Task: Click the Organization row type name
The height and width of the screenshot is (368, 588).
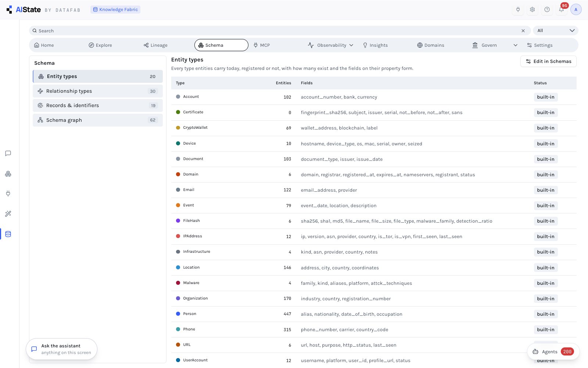Action: (196, 298)
